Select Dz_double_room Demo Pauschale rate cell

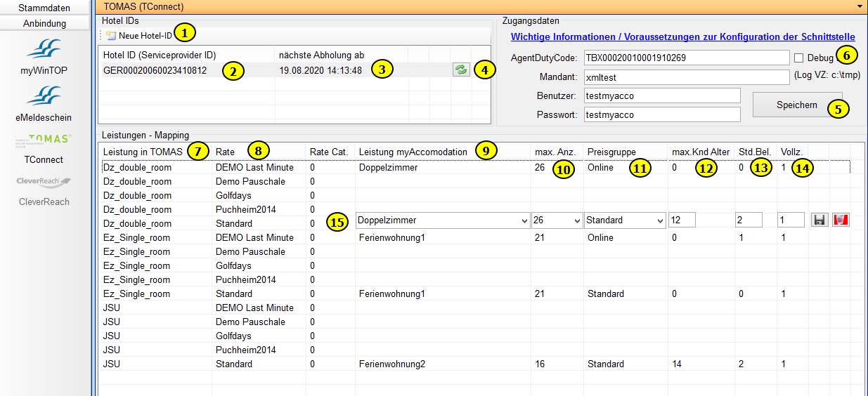[250, 181]
